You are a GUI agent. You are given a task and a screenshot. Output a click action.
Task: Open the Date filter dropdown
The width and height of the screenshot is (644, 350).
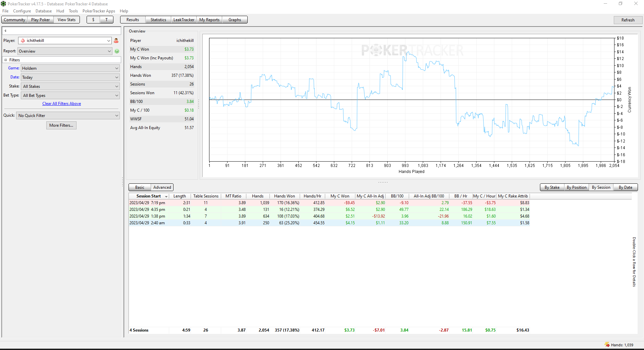[70, 77]
